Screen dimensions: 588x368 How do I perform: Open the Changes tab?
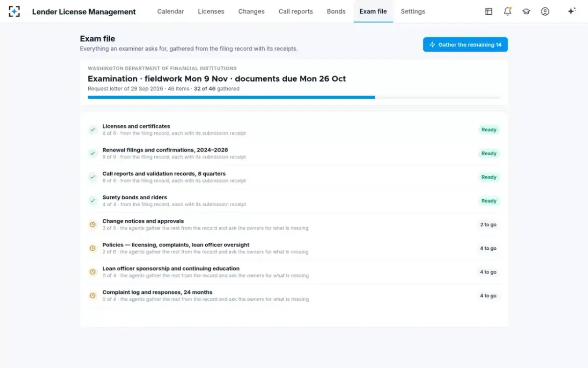[x=251, y=11]
